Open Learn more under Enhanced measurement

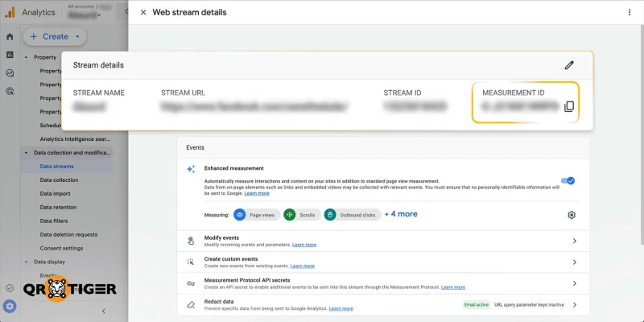(257, 193)
